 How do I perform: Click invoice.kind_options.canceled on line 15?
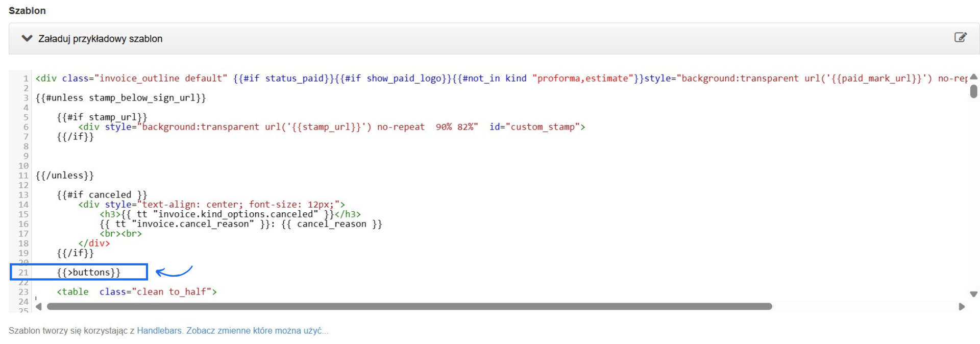[x=235, y=214]
